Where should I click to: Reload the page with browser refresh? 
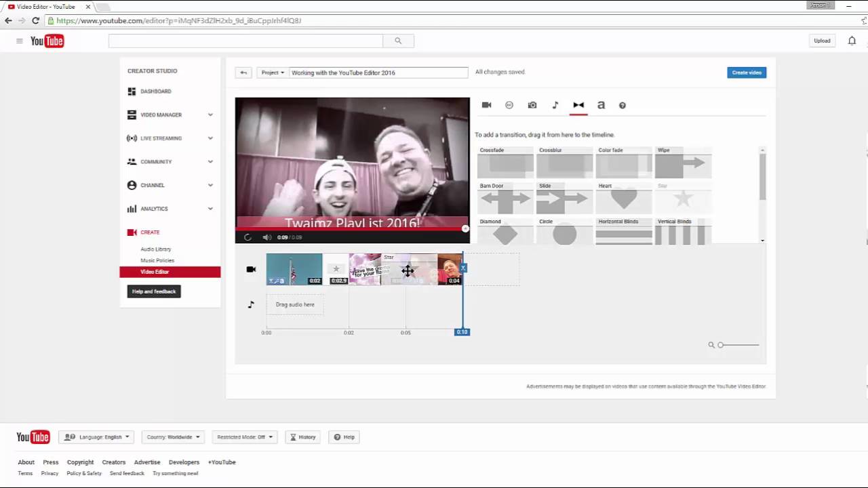35,20
